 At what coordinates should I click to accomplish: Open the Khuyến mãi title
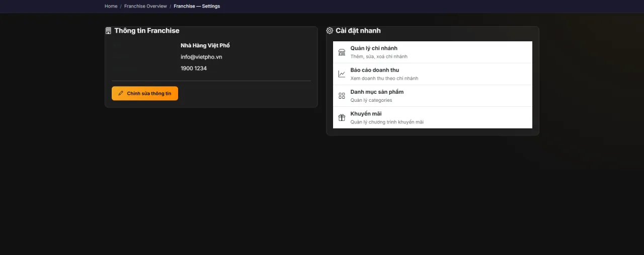[x=366, y=113]
